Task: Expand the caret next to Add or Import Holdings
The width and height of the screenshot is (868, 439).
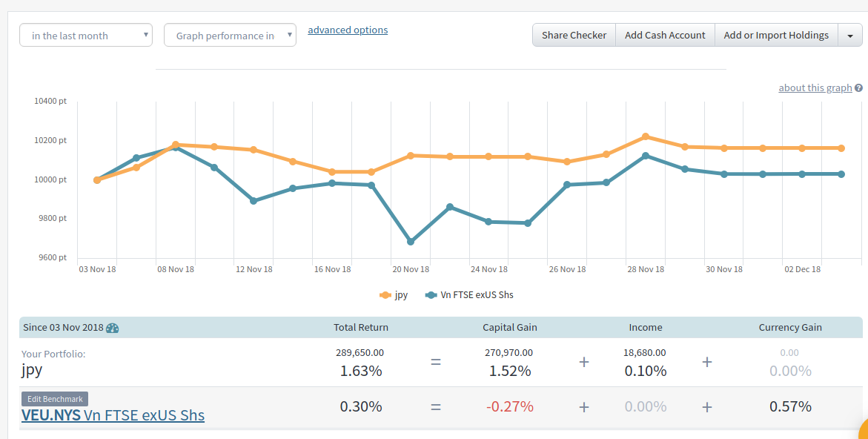Action: tap(849, 36)
